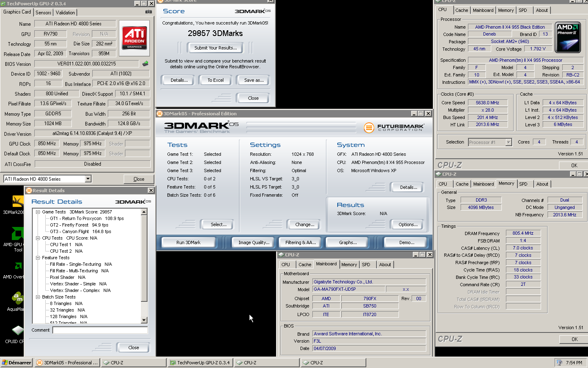Open Image Quality settings button
Screen dimensions: 588x368
254,242
